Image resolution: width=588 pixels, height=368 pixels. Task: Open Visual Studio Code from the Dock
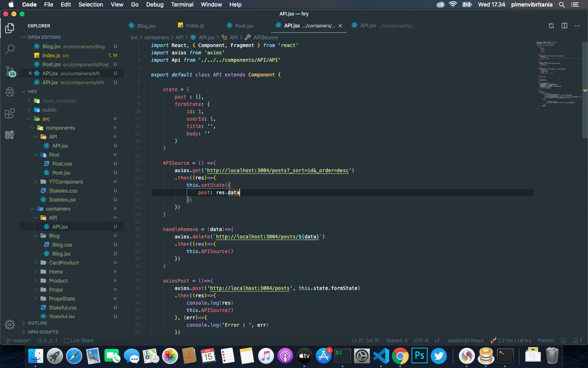pos(381,355)
